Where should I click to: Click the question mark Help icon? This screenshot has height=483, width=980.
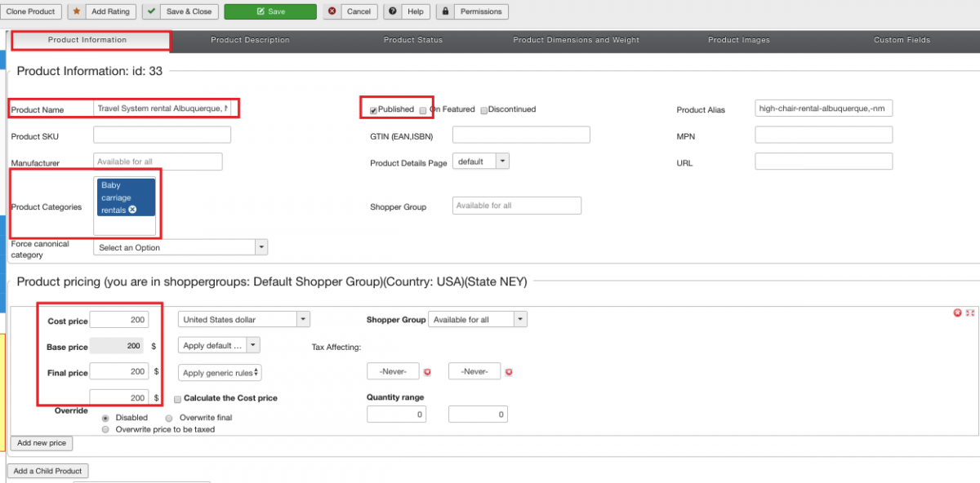tap(394, 12)
